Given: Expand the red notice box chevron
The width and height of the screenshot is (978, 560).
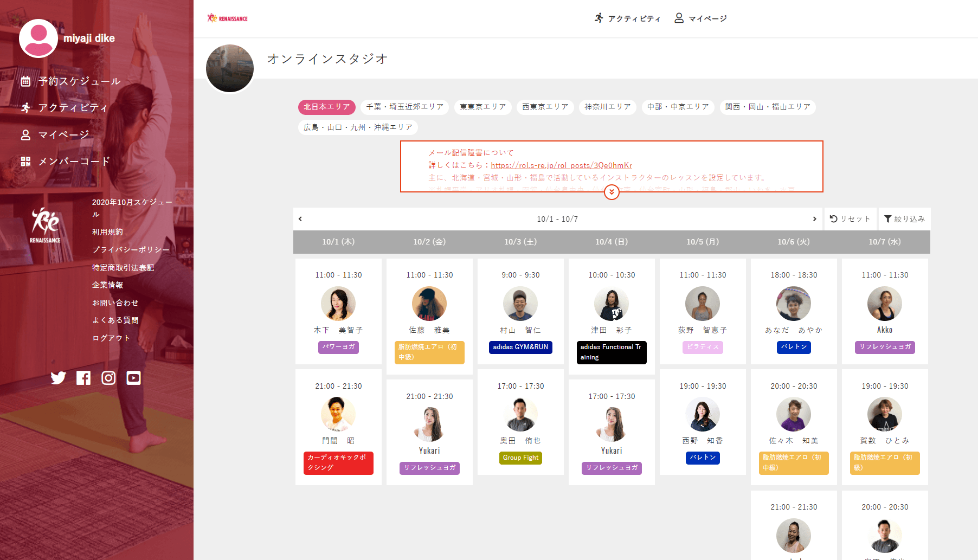Looking at the screenshot, I should [x=612, y=192].
